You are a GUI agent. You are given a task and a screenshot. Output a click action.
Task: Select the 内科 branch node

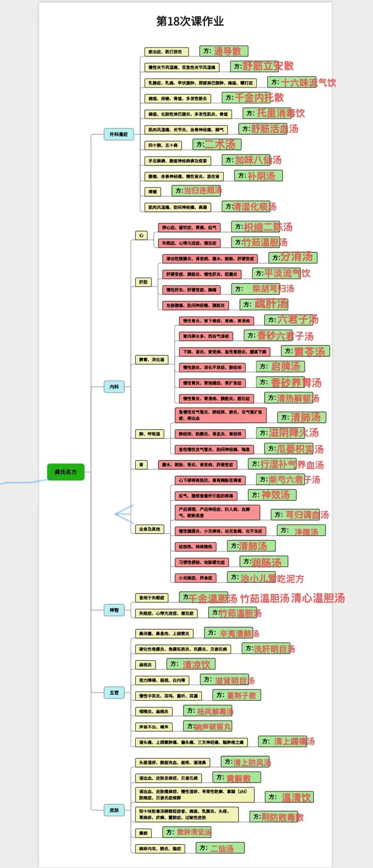tap(114, 386)
